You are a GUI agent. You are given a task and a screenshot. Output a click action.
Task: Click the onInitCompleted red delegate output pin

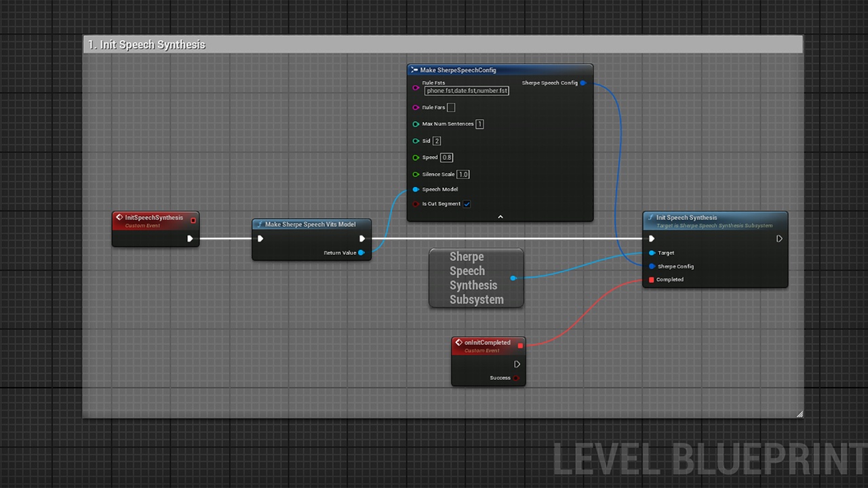pyautogui.click(x=520, y=346)
